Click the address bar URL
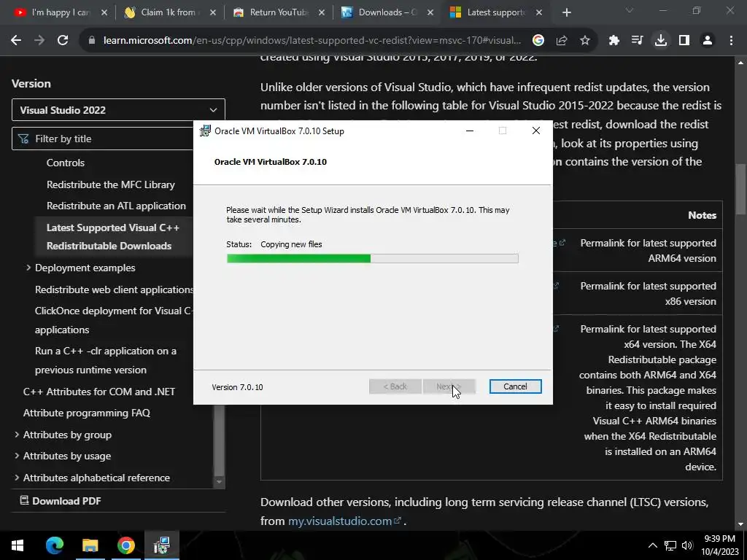The width and height of the screenshot is (747, 560). pyautogui.click(x=312, y=41)
